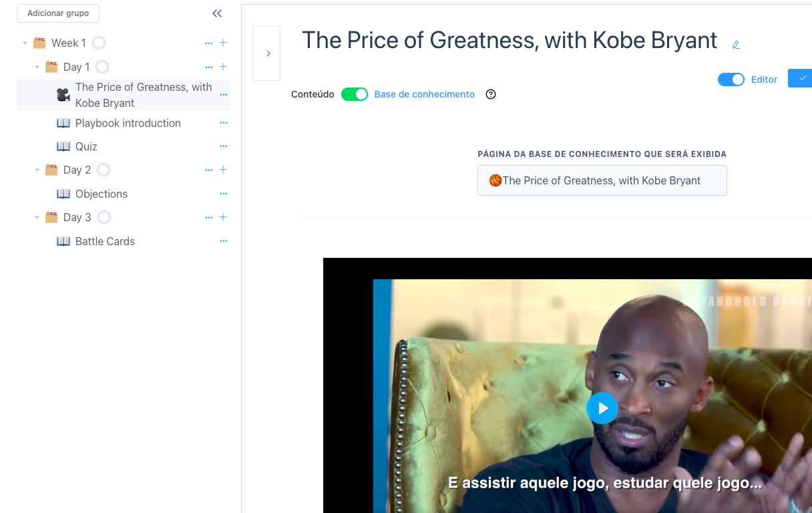Screen dimensions: 812x513
Task: Click the video thumbnail frame
Action: 568,385
